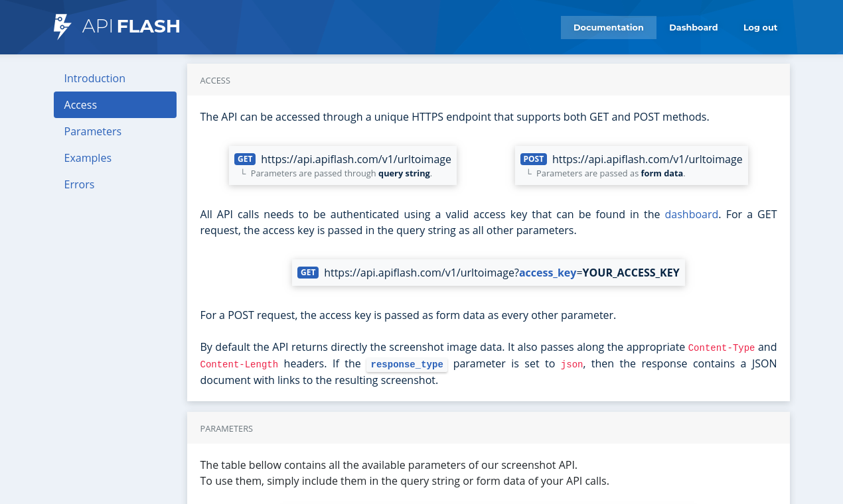The height and width of the screenshot is (504, 843).
Task: Click YOUR_ACCESS_KEY placeholder text
Action: click(x=631, y=273)
